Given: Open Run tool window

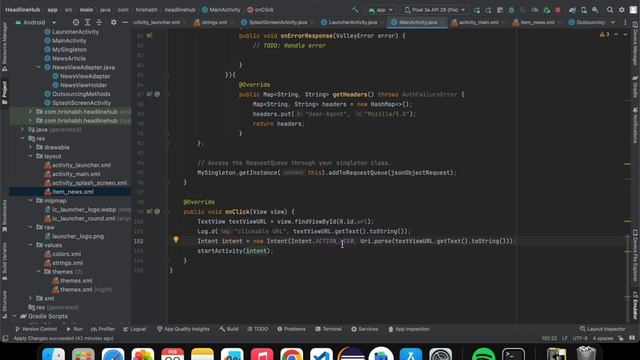Looking at the screenshot, I should (x=74, y=329).
